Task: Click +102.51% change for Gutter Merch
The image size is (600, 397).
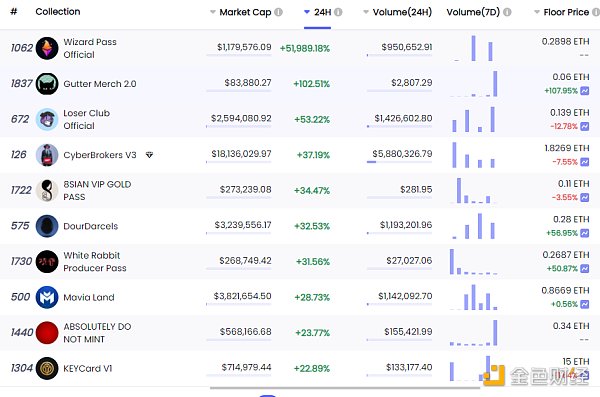Action: [x=311, y=84]
